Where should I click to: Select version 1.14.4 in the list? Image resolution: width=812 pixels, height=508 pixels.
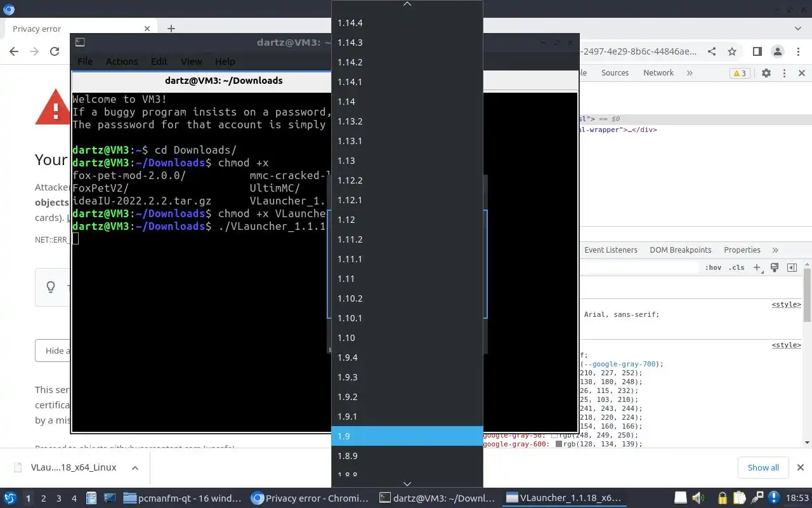pyautogui.click(x=407, y=23)
